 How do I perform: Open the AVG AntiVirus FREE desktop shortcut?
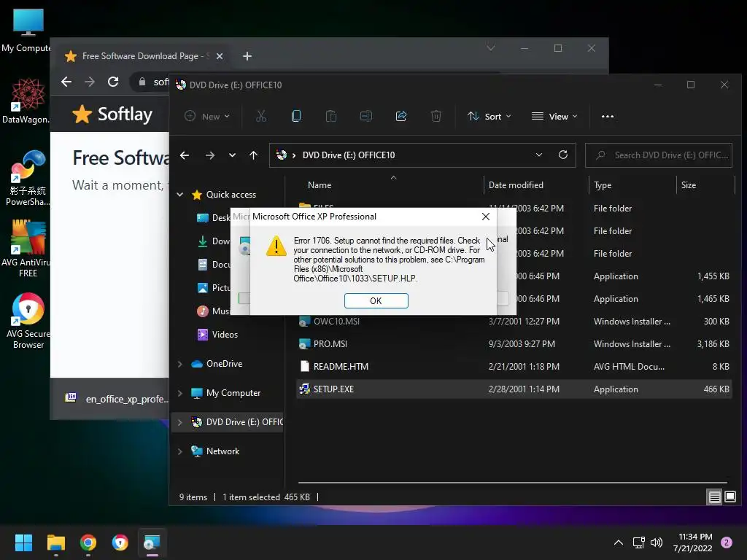pos(27,249)
